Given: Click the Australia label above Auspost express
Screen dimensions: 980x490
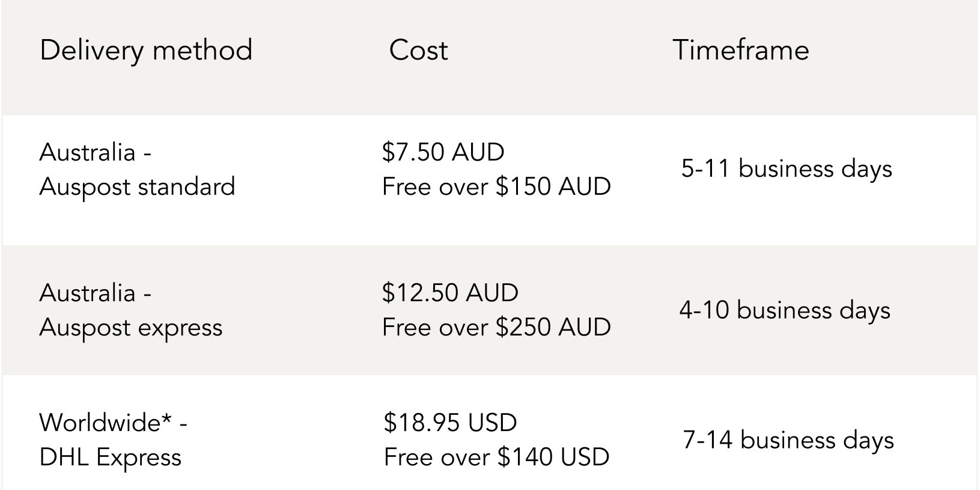Looking at the screenshot, I should (88, 293).
